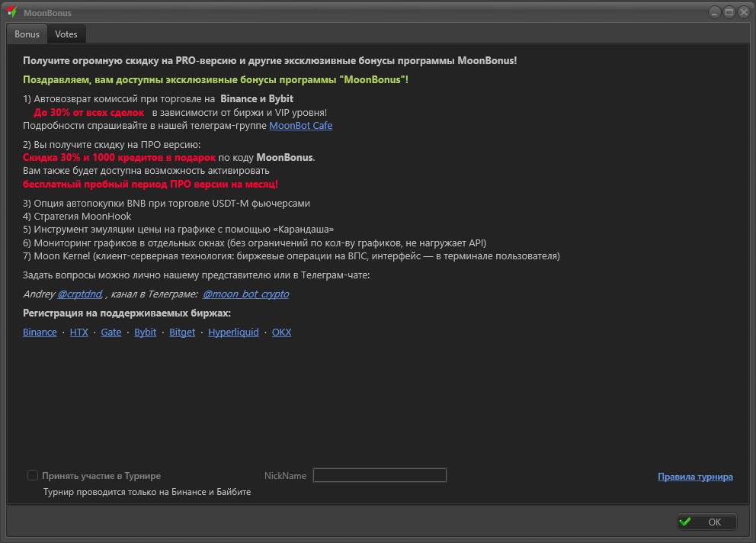This screenshot has height=543, width=756.
Task: Open the Hyperliquid registration link
Action: click(233, 332)
